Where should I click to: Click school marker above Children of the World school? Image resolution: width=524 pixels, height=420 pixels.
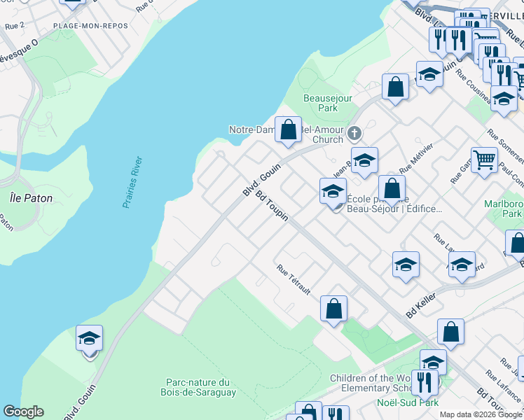point(434,362)
